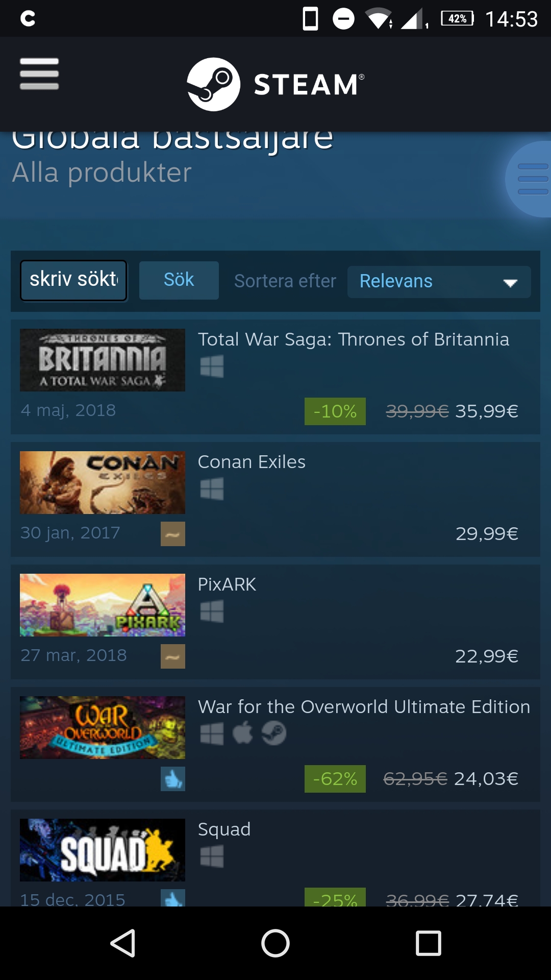Open the hamburger navigation menu

tap(39, 74)
